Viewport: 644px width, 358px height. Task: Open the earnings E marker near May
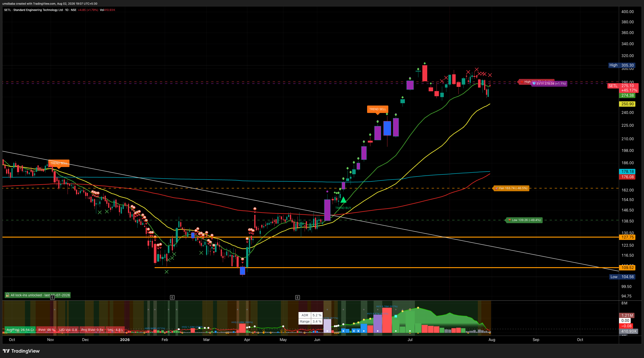coord(297,297)
